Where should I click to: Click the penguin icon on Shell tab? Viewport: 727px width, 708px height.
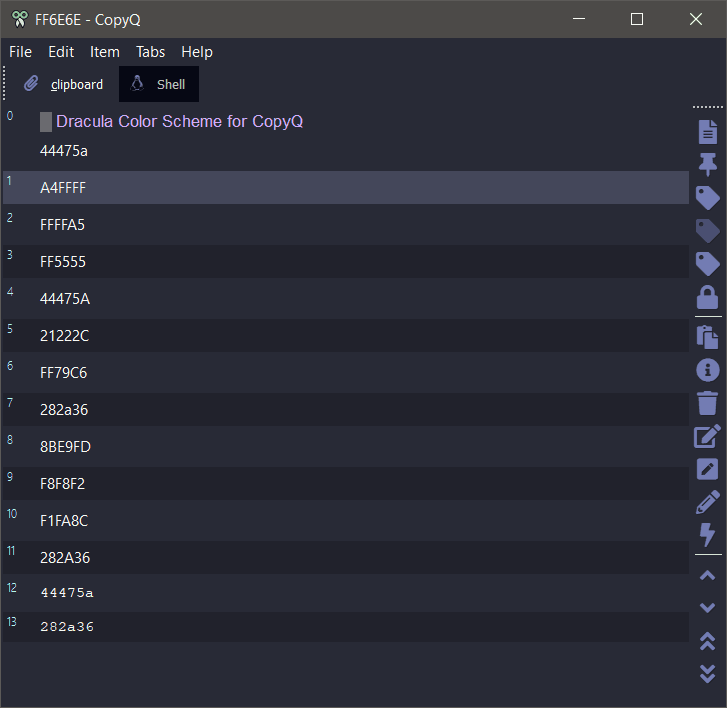137,83
